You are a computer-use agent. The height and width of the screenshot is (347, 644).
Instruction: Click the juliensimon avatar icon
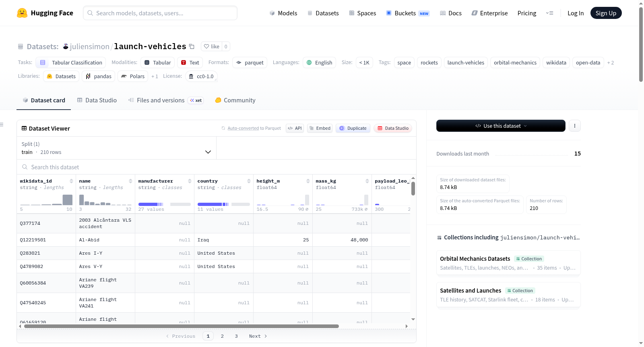pyautogui.click(x=66, y=47)
